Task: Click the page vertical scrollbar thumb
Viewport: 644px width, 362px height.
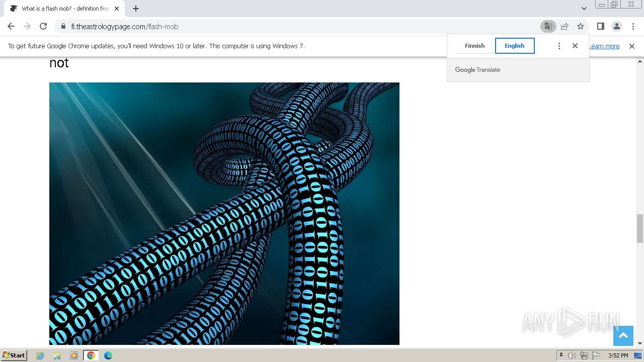Action: [640, 228]
